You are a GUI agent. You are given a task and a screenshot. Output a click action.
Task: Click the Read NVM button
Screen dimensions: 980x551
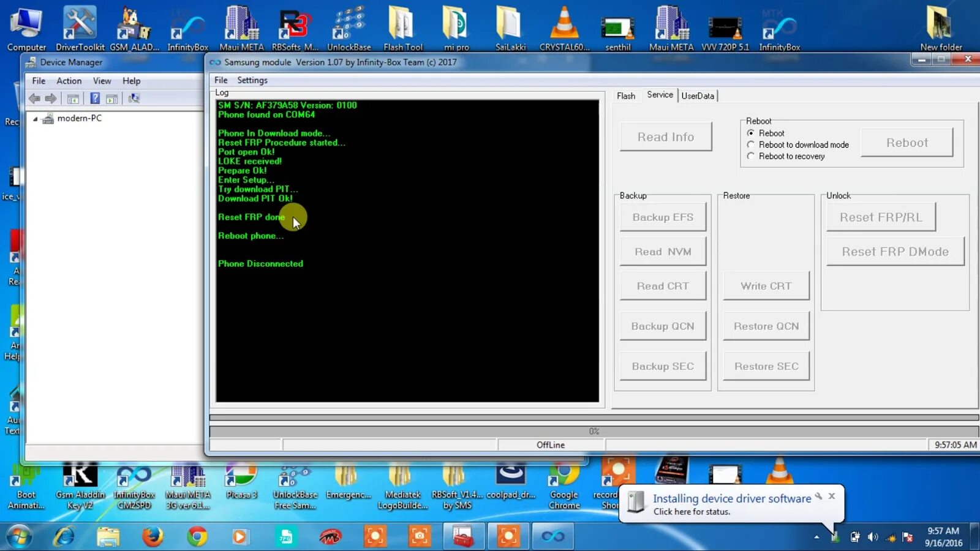coord(663,252)
